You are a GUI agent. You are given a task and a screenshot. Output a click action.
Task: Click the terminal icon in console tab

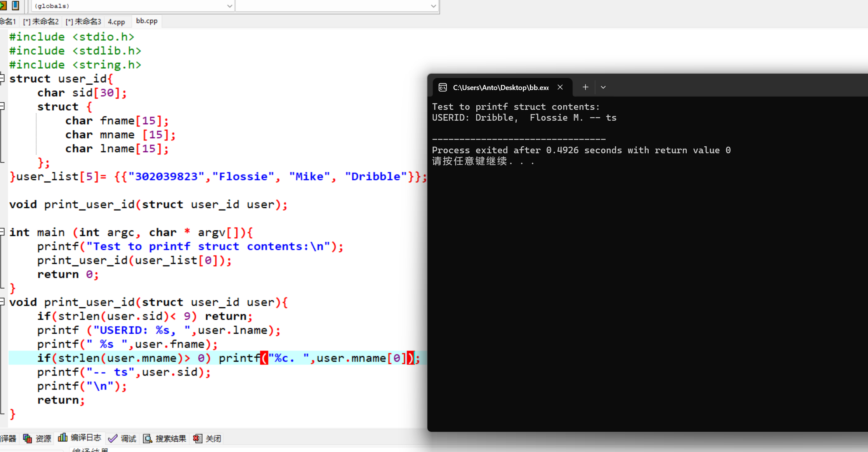pos(443,87)
